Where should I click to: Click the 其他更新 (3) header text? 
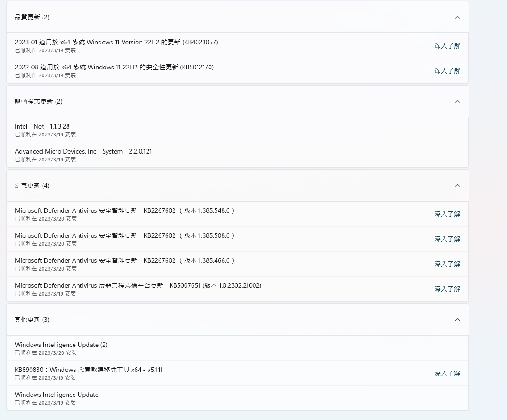click(x=32, y=320)
